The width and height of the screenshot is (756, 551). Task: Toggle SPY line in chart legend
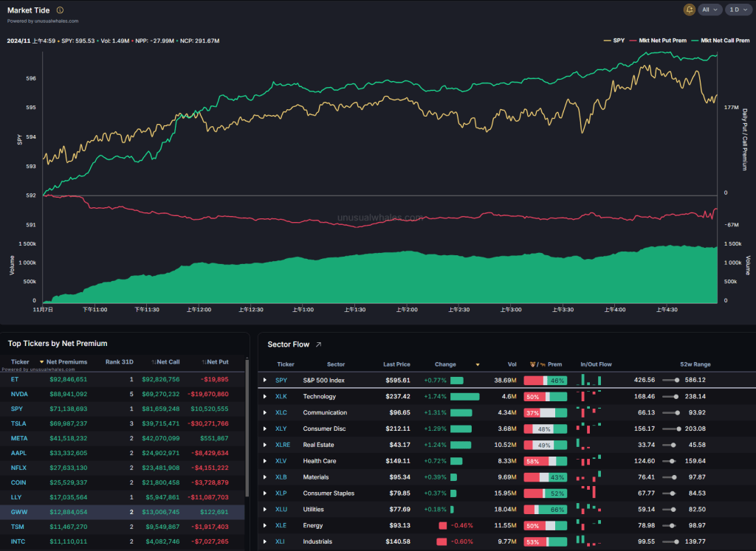(614, 41)
